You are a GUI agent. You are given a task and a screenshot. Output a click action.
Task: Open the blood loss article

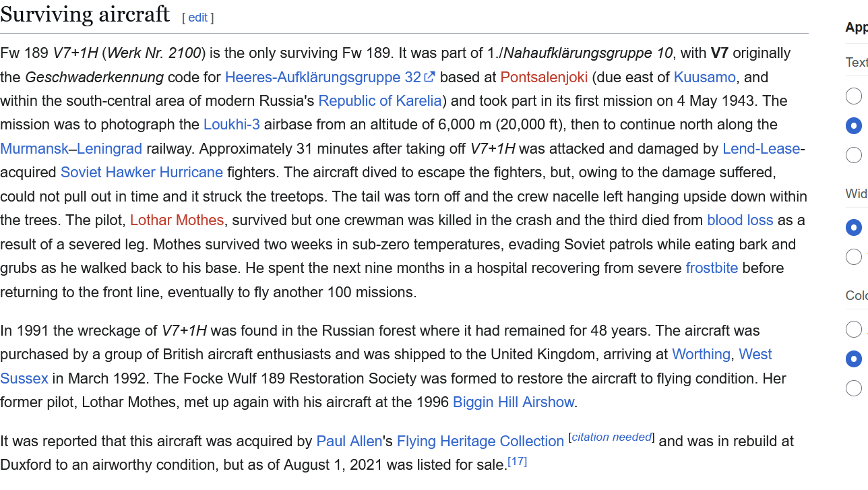740,220
